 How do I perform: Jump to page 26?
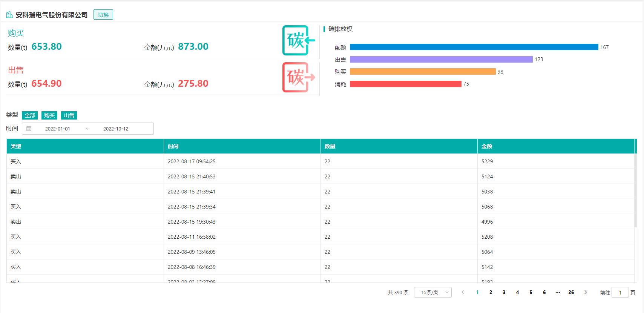[x=571, y=292]
